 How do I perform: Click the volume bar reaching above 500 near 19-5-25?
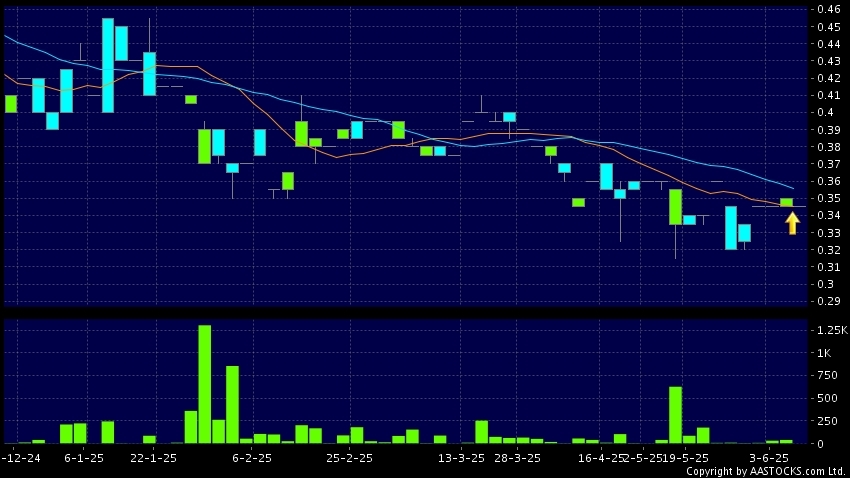coord(675,415)
